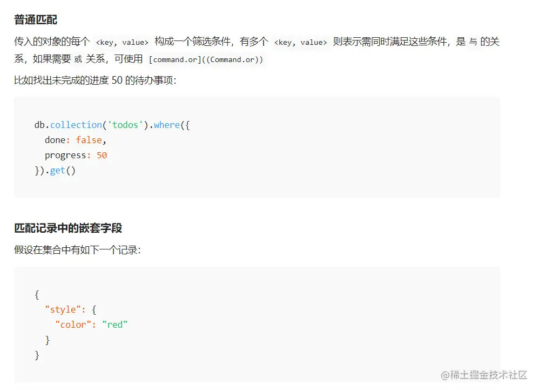Click the sentence 比如找出未完成的进度 50 的待办事项
Screen dimensions: 539x392
tap(95, 80)
